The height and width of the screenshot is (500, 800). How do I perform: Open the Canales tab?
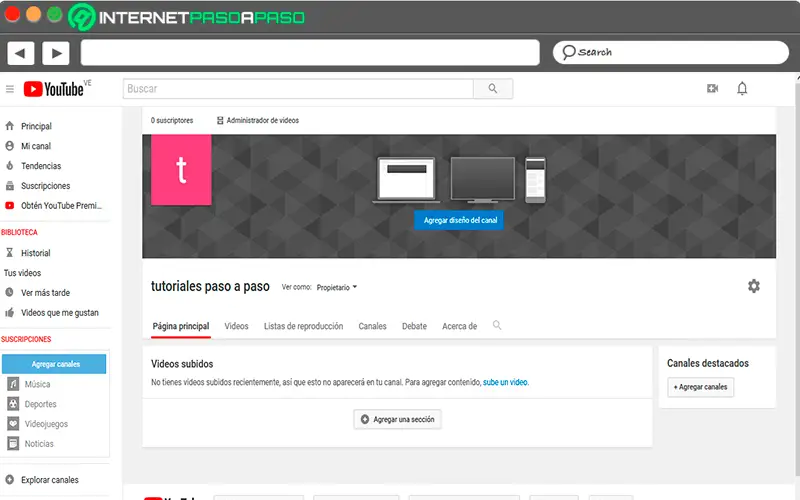pos(372,326)
